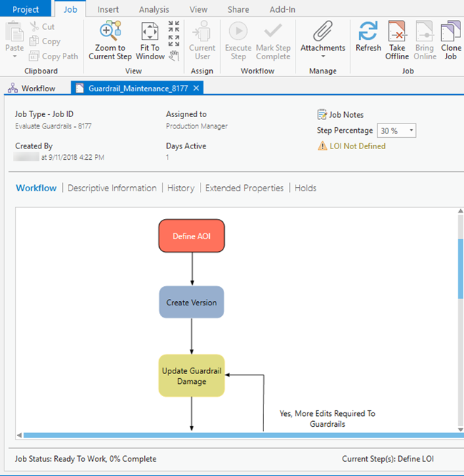464x476 pixels.
Task: Select the pan hand tool
Action: (174, 56)
